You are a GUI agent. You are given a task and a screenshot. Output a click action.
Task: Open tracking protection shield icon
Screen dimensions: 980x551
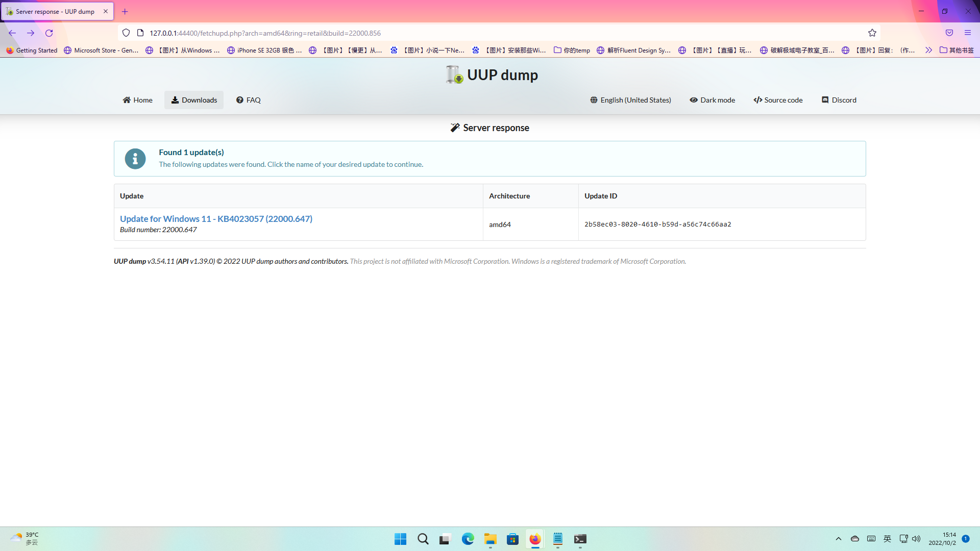pos(126,33)
